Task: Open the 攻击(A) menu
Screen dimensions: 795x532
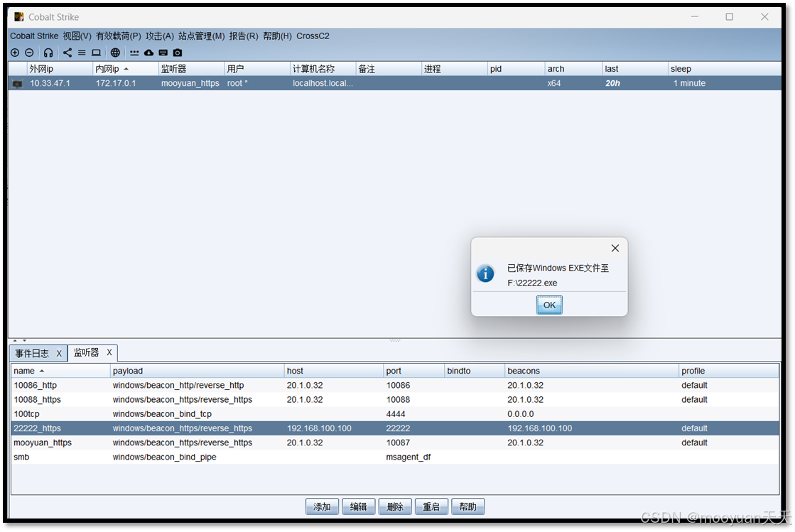Action: pos(160,36)
